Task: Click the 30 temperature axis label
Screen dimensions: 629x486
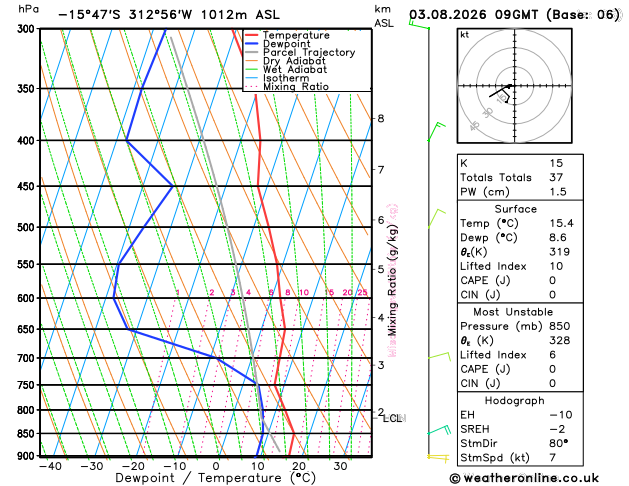Action: point(340,466)
